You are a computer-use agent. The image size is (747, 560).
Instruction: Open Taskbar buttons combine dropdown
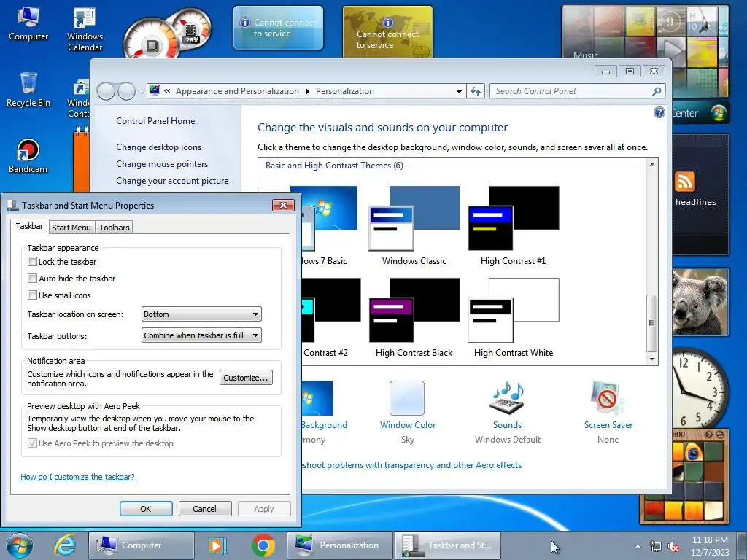[201, 335]
